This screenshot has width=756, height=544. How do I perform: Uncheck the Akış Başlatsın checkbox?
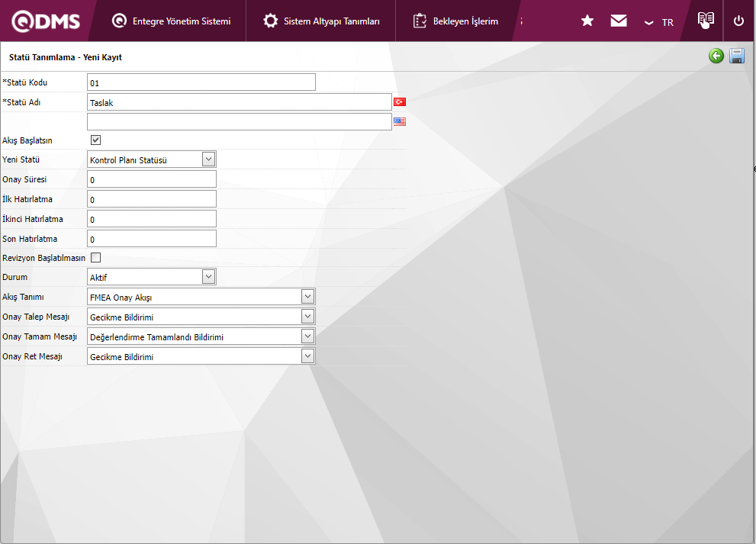[x=96, y=140]
